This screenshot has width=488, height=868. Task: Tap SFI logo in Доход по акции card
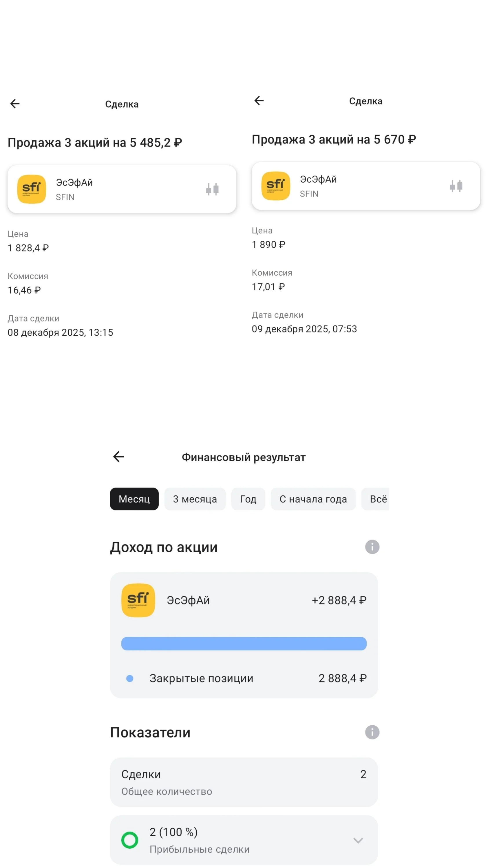138,600
